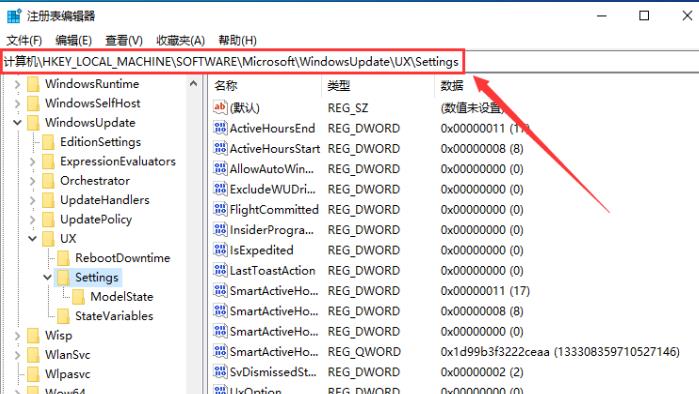The width and height of the screenshot is (699, 394).
Task: Maximize the Registry Editor window
Action: [644, 16]
